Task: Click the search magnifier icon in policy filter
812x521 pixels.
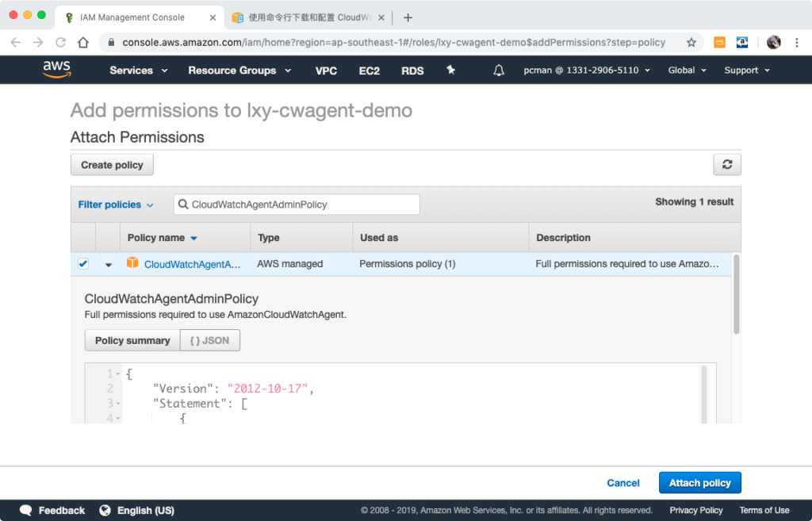Action: [x=183, y=205]
